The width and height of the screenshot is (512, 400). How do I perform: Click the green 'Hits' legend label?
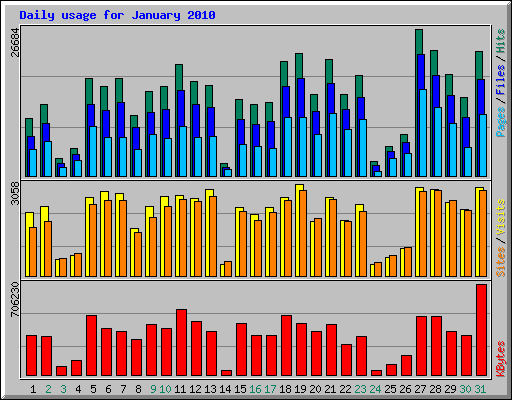click(500, 41)
